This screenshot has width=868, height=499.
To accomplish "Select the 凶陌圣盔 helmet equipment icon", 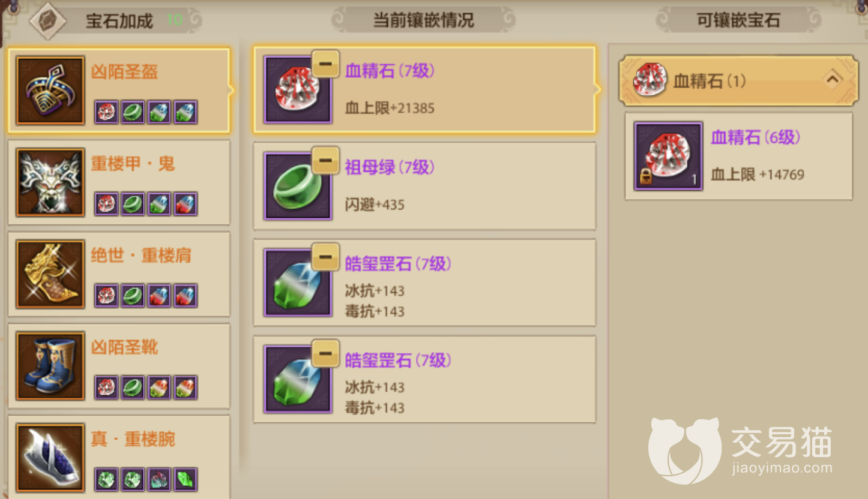I will point(50,91).
